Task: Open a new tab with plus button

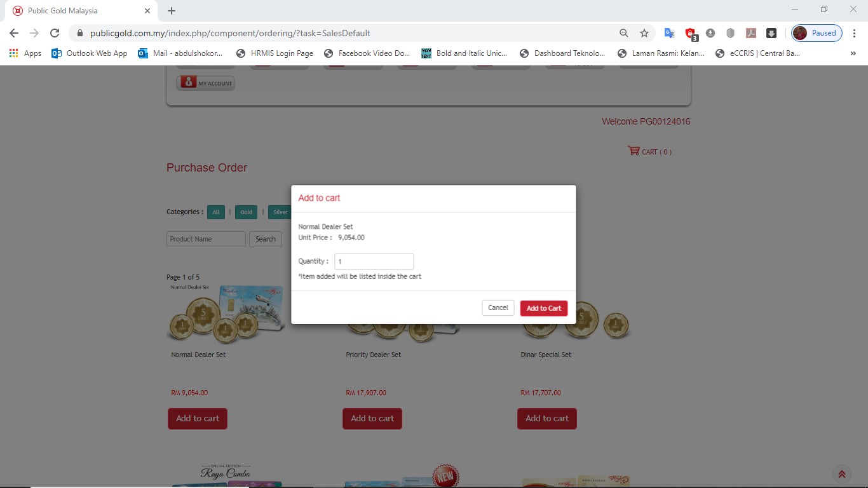Action: coord(172,11)
